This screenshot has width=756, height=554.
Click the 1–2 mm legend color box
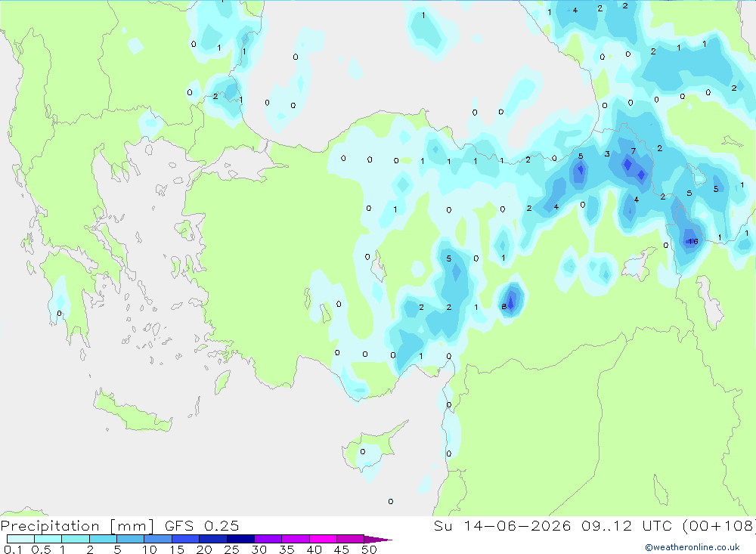pyautogui.click(x=76, y=539)
